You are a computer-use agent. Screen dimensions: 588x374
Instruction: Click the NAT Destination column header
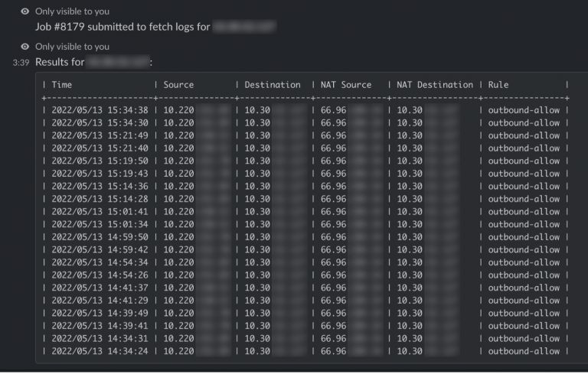(x=435, y=85)
